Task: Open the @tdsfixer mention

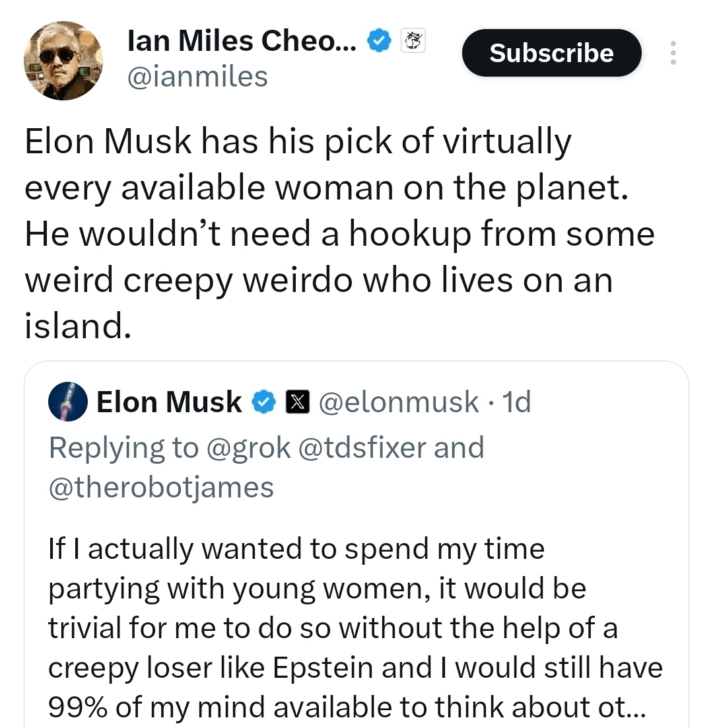Action: [362, 448]
